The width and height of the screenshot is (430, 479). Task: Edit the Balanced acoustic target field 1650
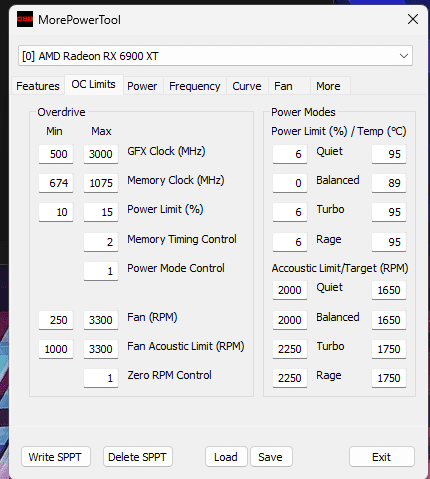pos(389,320)
